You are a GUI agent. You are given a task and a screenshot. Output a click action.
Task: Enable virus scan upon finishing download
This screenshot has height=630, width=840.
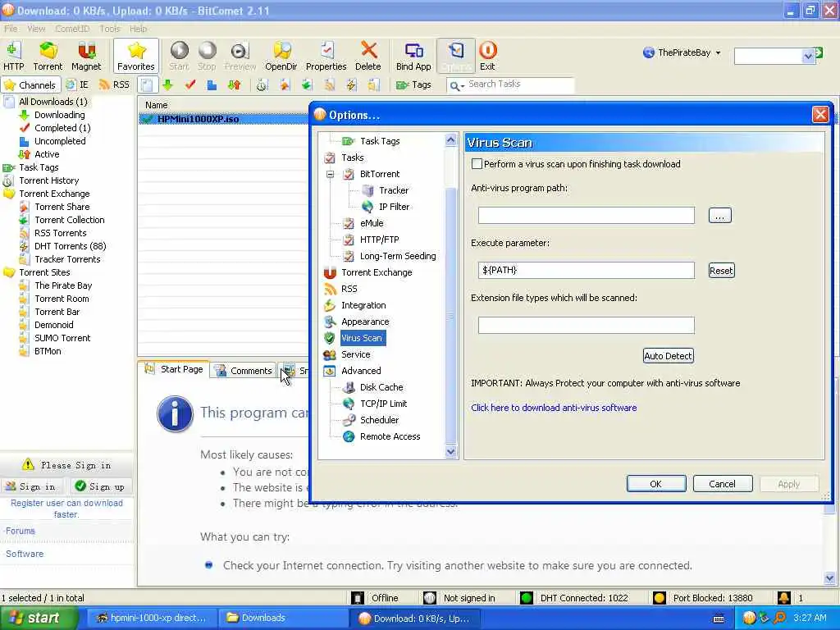click(477, 164)
